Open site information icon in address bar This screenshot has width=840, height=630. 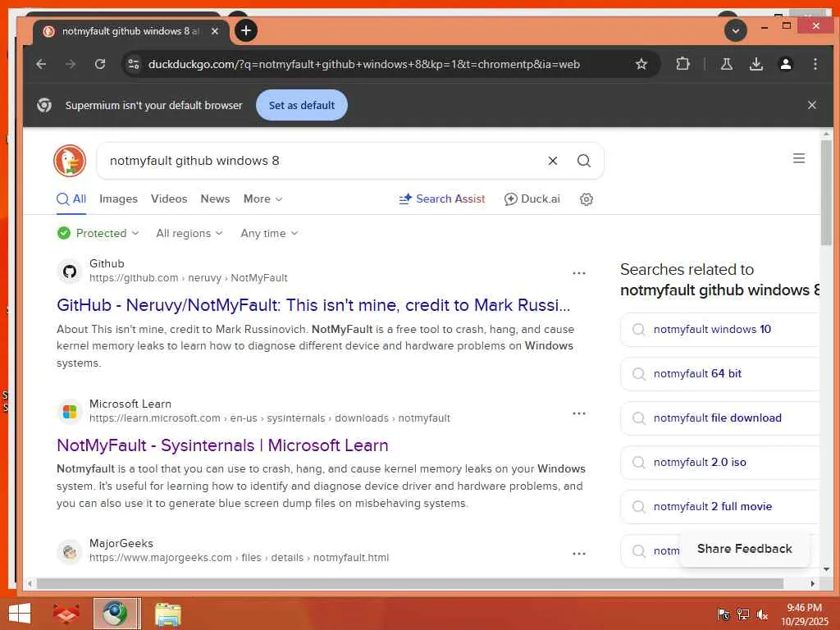134,64
